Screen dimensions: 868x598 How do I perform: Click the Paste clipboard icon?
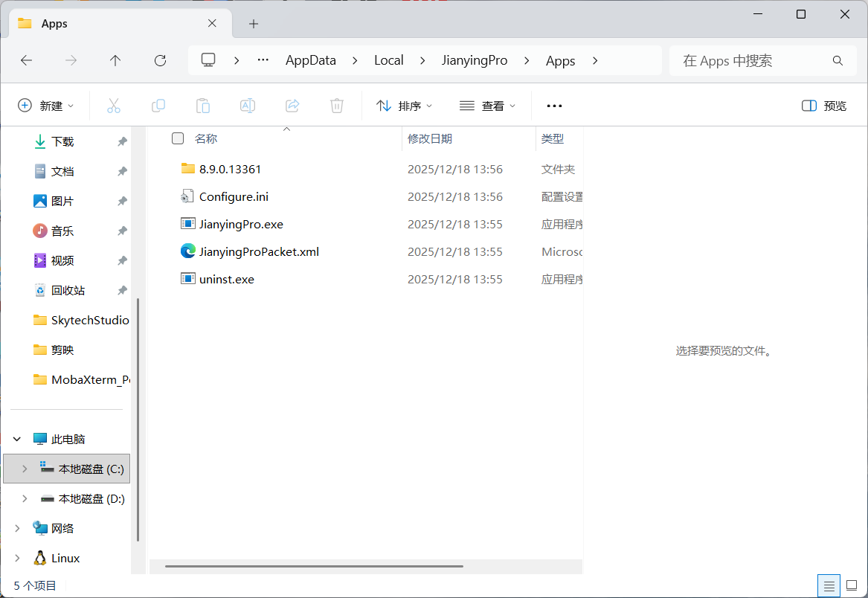(x=203, y=106)
